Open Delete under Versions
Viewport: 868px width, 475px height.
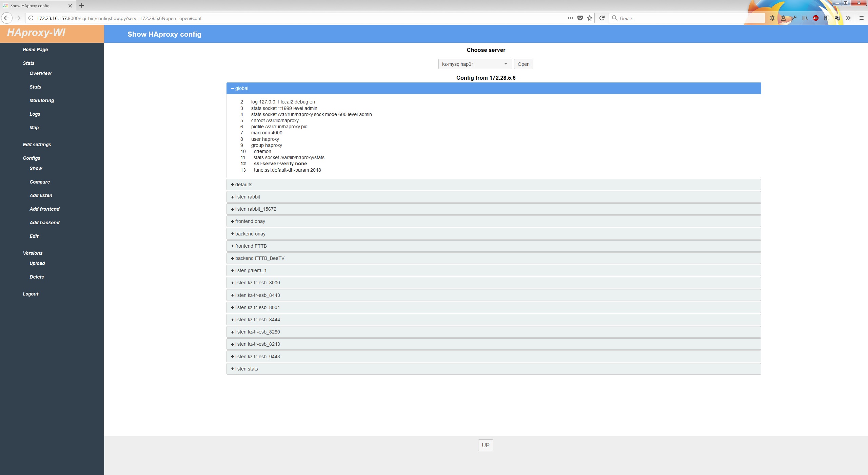coord(37,277)
